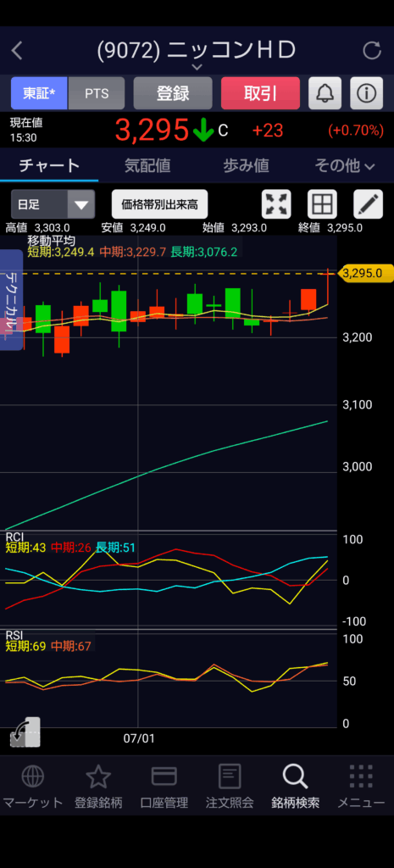The image size is (394, 868).
Task: Open the multi-chart grid layout
Action: pos(322,204)
